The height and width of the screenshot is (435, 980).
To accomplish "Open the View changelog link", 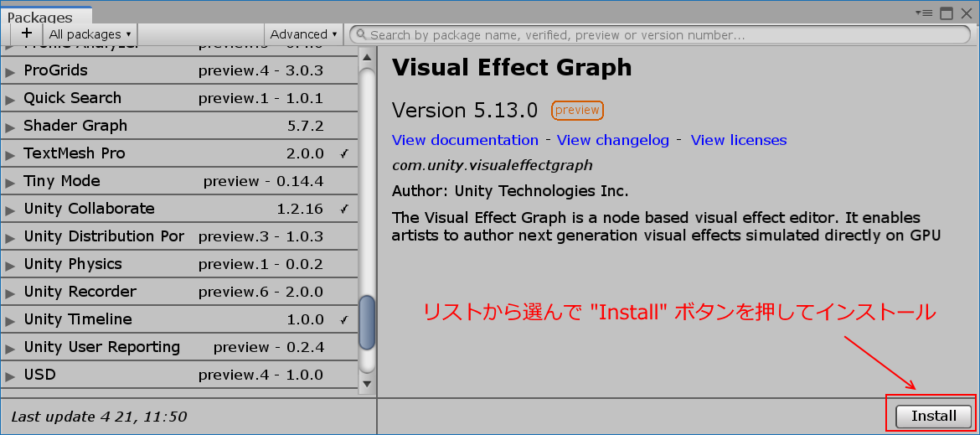I will [x=613, y=140].
